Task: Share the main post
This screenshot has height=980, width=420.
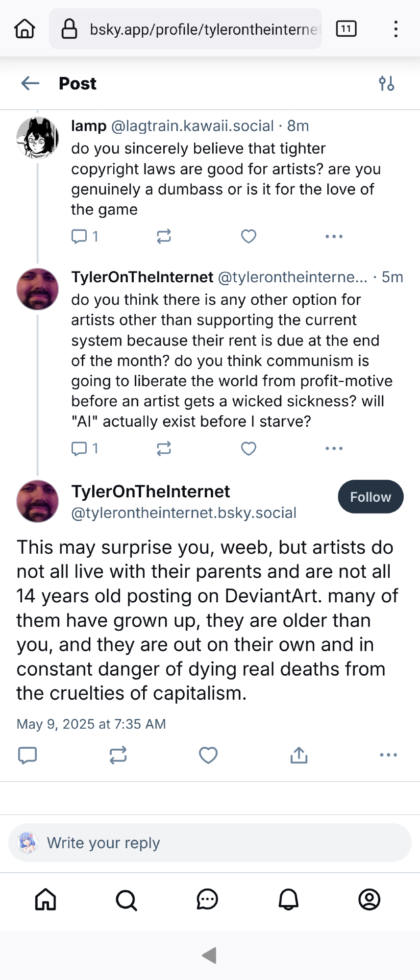Action: point(298,755)
